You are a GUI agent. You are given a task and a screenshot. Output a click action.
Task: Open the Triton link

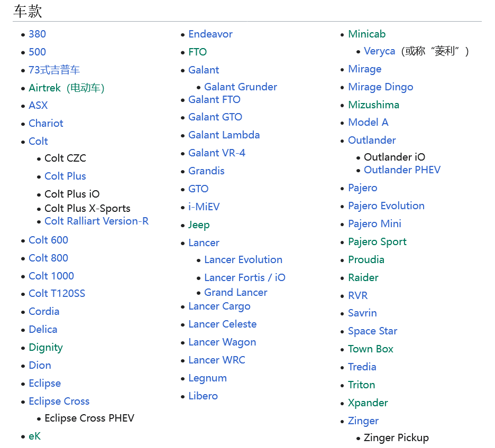[361, 385]
